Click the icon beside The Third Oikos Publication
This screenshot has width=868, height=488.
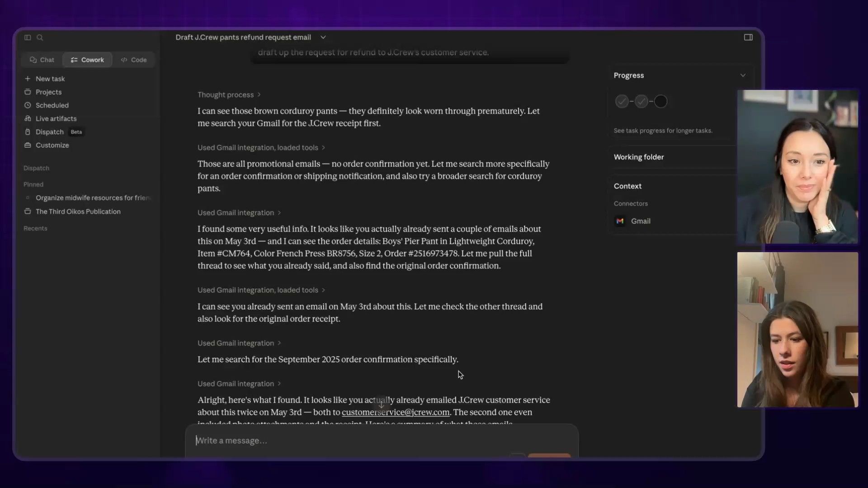point(28,211)
